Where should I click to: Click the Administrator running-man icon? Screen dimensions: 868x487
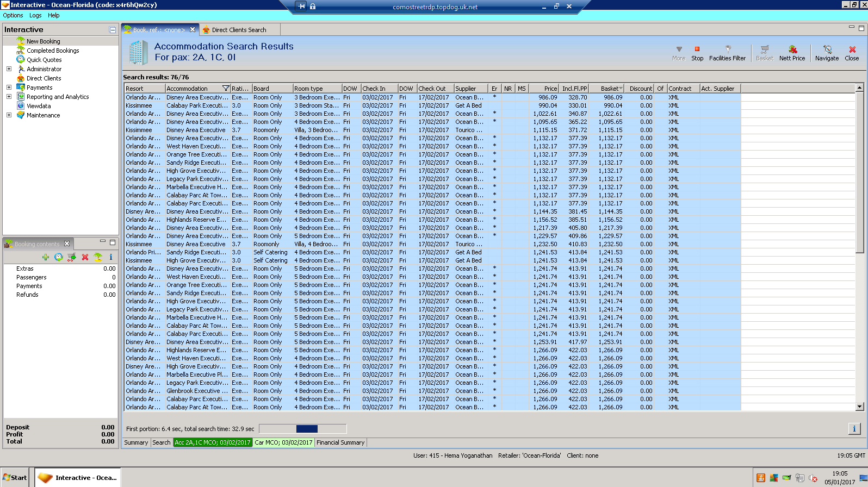point(21,69)
